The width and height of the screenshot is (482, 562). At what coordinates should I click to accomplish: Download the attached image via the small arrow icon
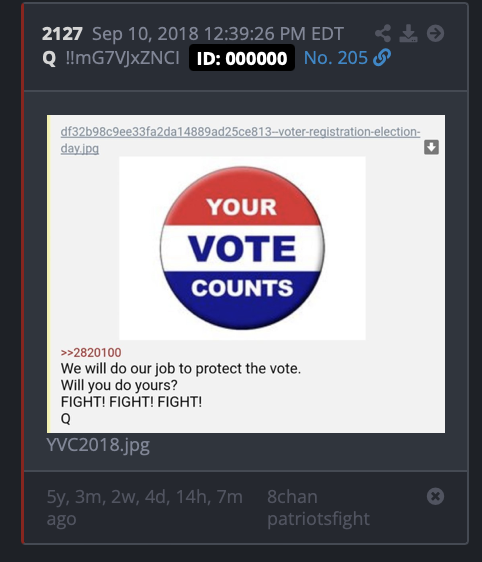[431, 147]
